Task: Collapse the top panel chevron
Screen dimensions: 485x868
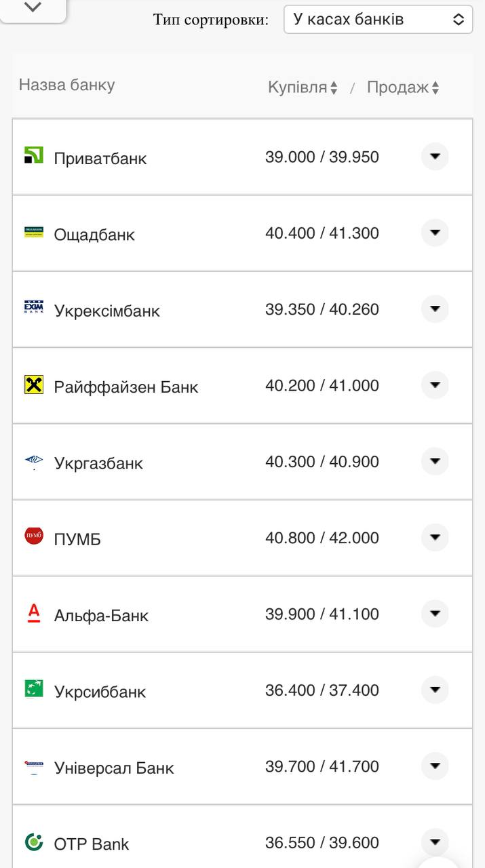Action: 33,7
